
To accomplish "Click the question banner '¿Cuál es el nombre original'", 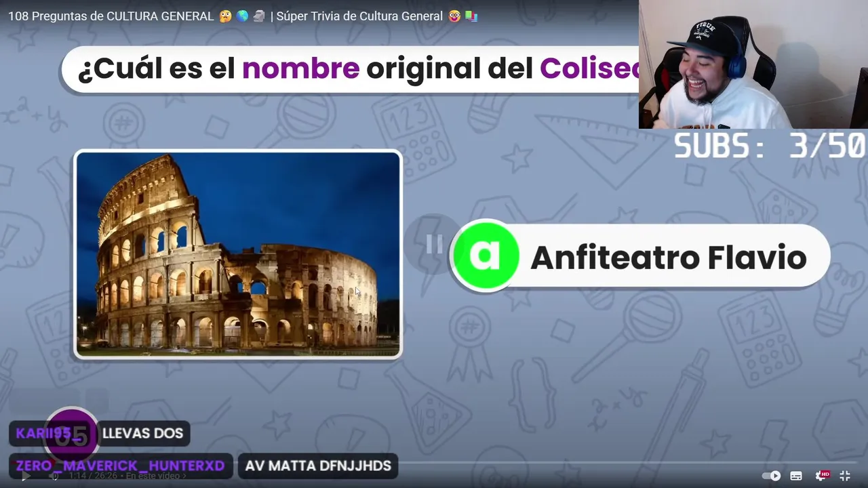I will tap(351, 69).
